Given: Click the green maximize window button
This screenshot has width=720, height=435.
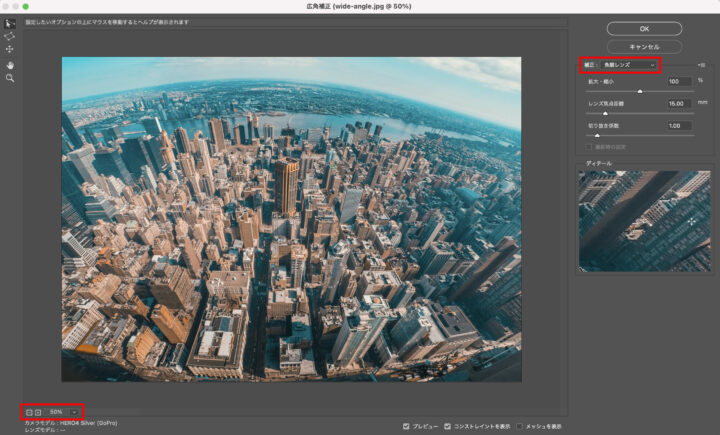Looking at the screenshot, I should click(26, 6).
